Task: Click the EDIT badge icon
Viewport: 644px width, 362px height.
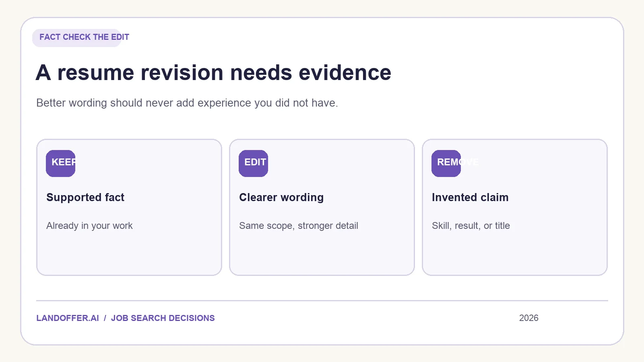Action: (x=253, y=163)
